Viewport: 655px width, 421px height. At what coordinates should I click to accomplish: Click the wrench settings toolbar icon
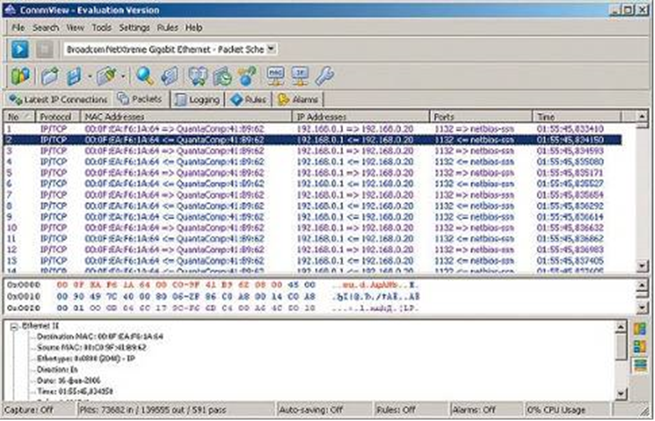tap(323, 75)
